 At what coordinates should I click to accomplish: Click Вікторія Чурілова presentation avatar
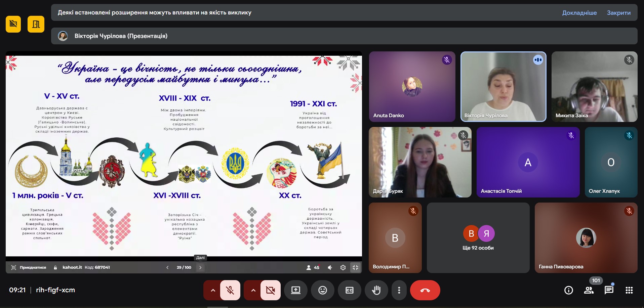click(63, 36)
